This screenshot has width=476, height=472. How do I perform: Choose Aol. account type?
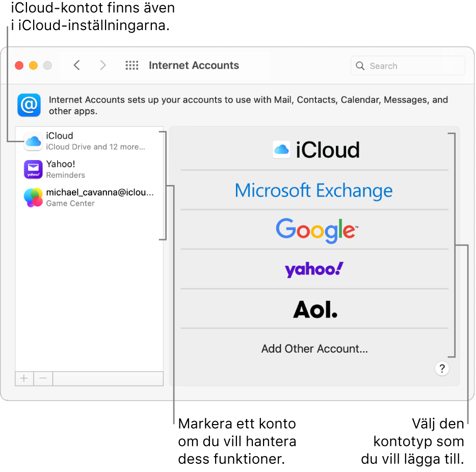point(314,309)
